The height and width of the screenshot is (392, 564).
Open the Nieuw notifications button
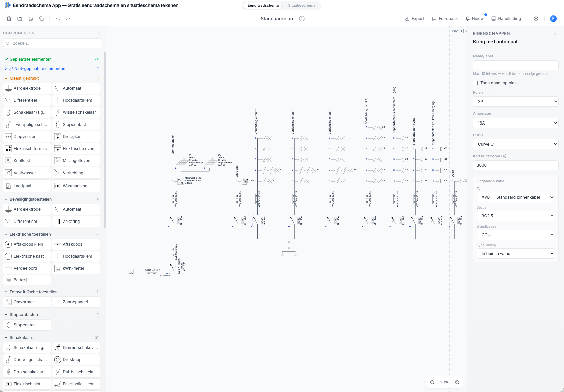tap(475, 19)
